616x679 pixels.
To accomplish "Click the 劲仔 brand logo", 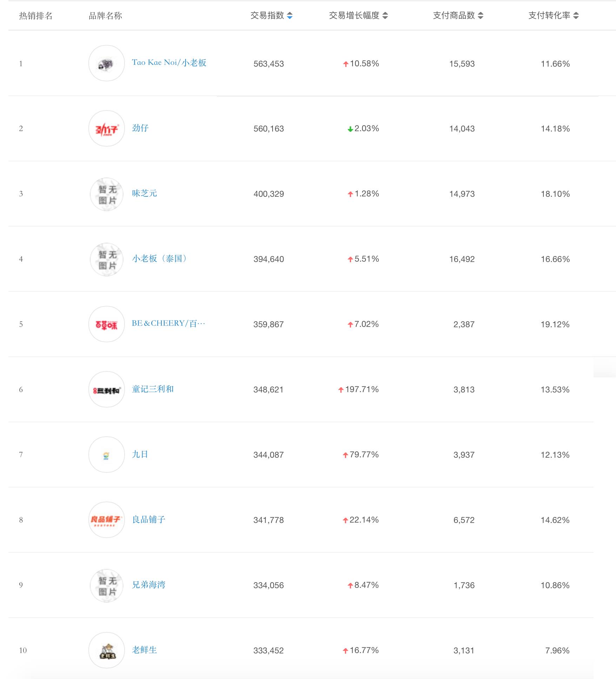I will 107,129.
